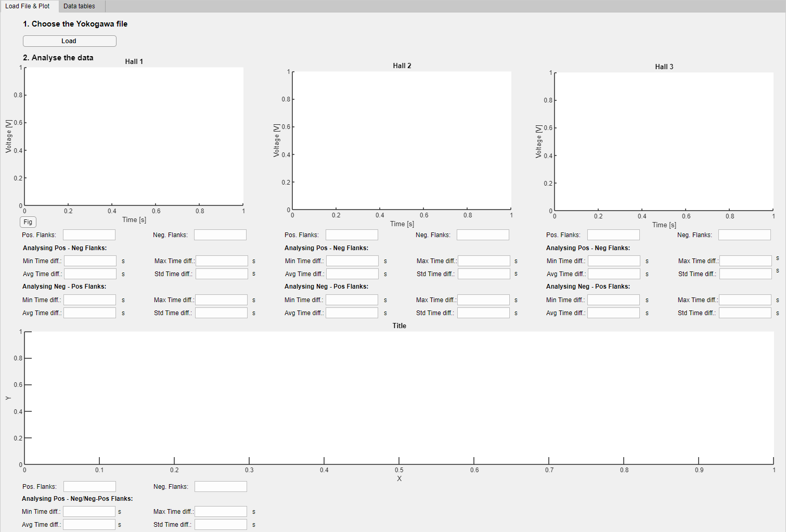Click the Fig button under Hall 1
Image resolution: width=786 pixels, height=532 pixels.
point(28,222)
